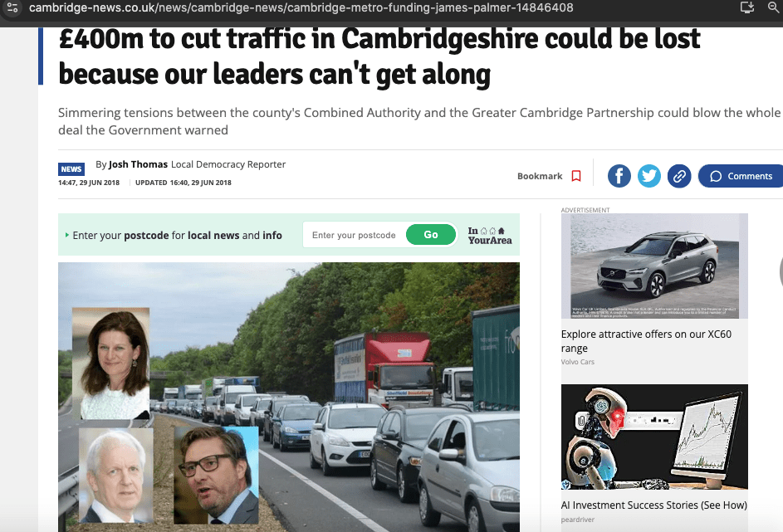Click the speech bubble in Comments button
Viewport: 783px width, 532px height.
(716, 176)
